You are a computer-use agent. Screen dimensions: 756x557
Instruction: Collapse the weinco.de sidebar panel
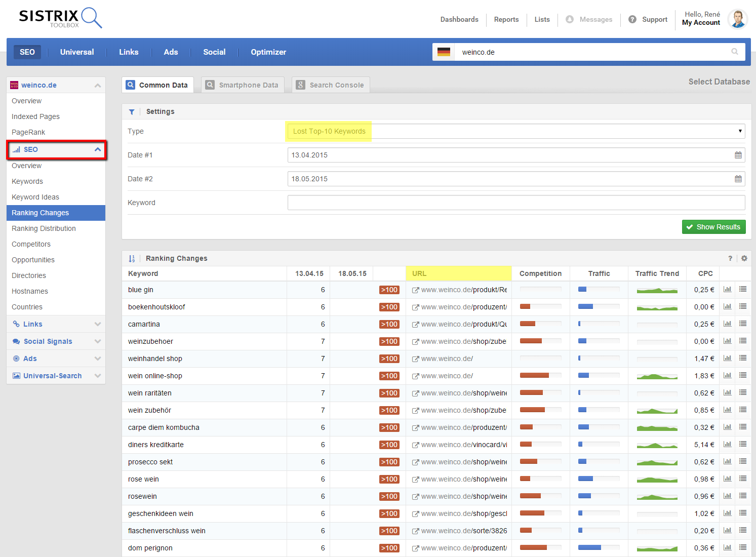coord(98,85)
